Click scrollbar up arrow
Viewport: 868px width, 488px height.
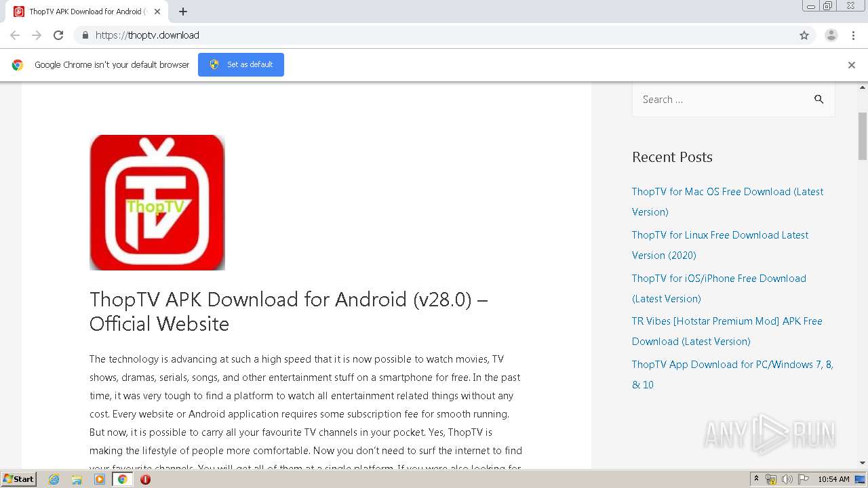(863, 87)
